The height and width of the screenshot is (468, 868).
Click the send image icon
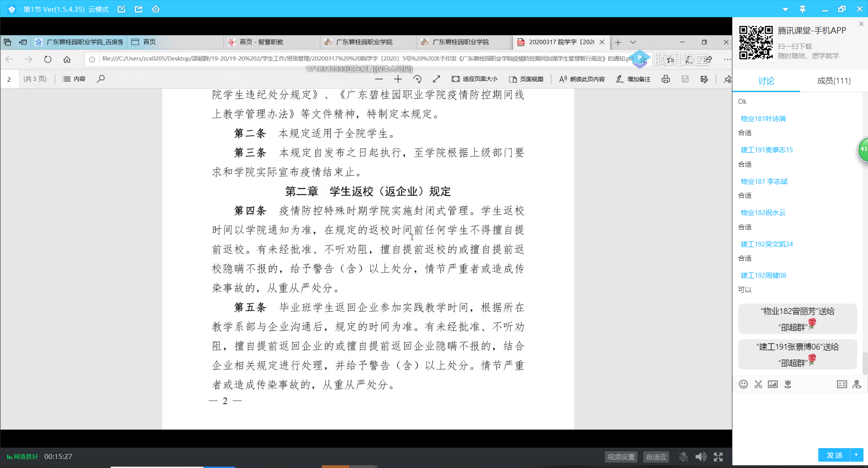(x=773, y=384)
